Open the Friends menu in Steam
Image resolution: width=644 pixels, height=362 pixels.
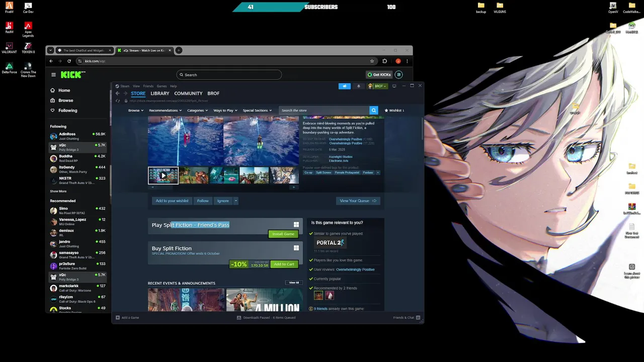tap(148, 86)
